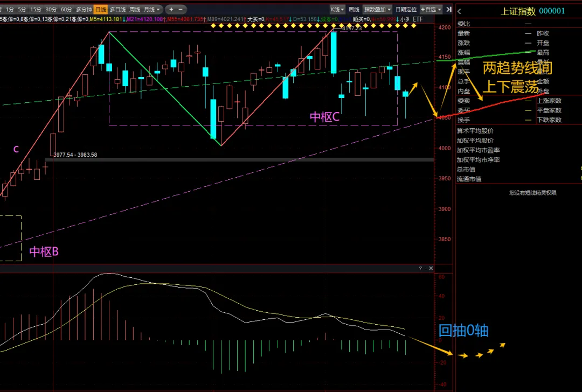Switch to 60分 period
582x392 pixels.
(x=66, y=9)
